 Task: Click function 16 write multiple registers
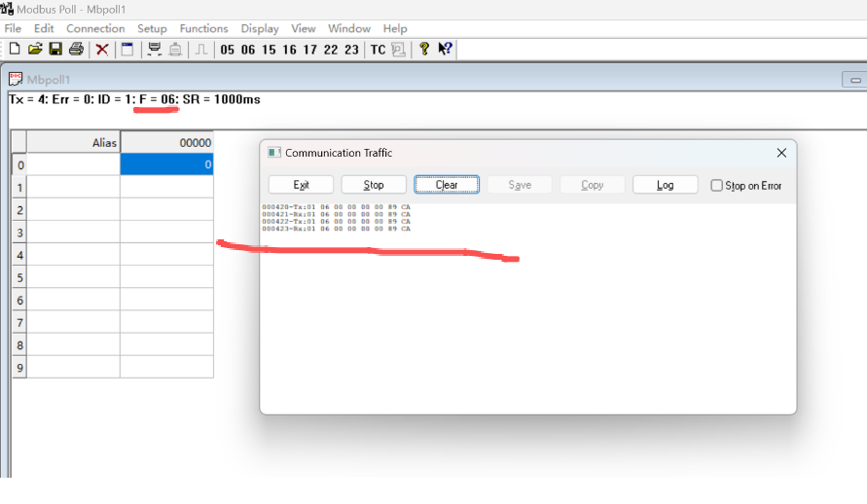290,50
